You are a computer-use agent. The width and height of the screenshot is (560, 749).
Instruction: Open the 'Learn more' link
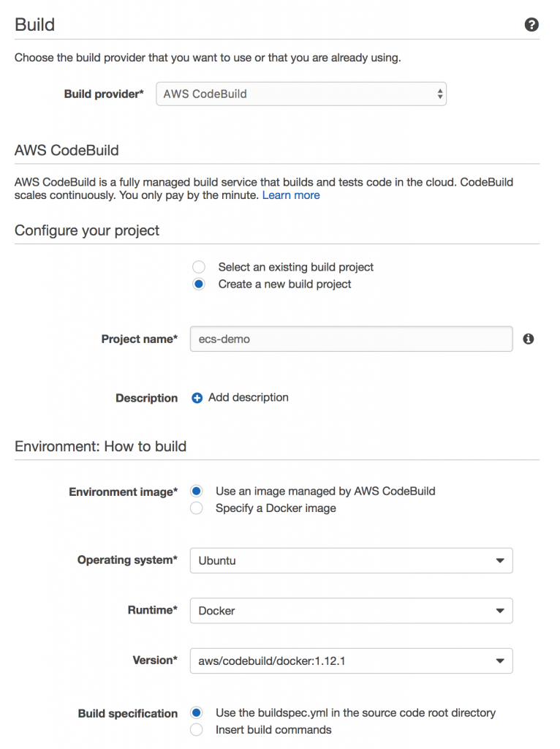coord(291,195)
